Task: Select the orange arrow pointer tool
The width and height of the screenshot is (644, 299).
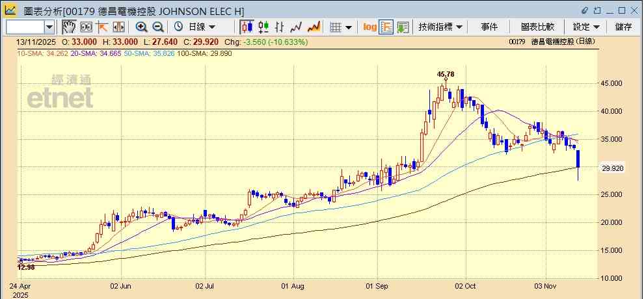Action: pyautogui.click(x=102, y=27)
